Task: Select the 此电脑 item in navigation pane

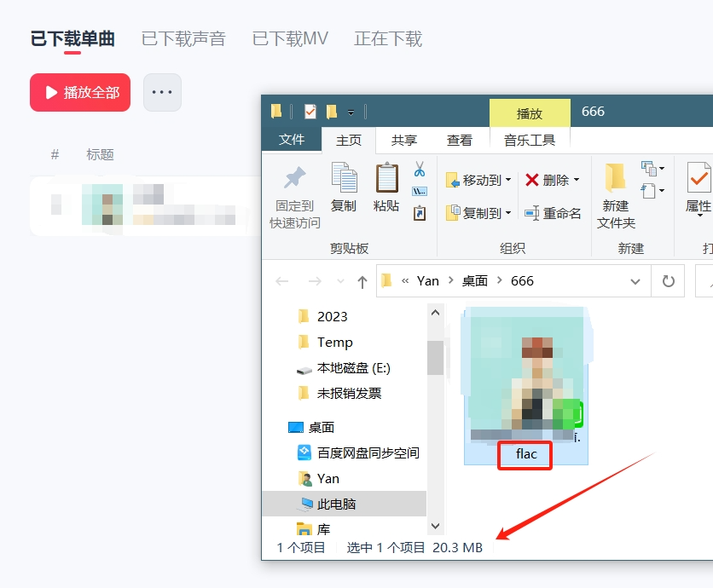Action: [x=336, y=504]
